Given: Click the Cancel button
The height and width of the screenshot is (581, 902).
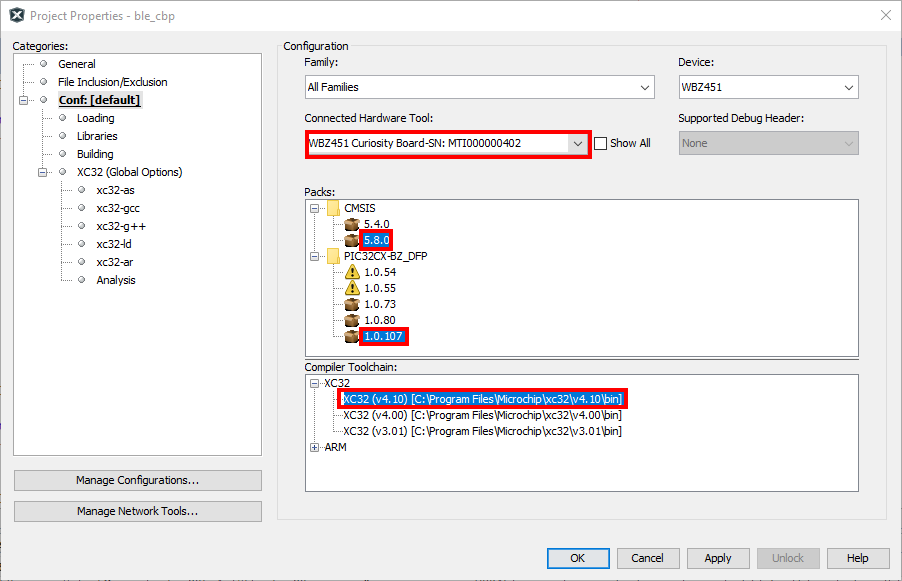Looking at the screenshot, I should (x=648, y=558).
